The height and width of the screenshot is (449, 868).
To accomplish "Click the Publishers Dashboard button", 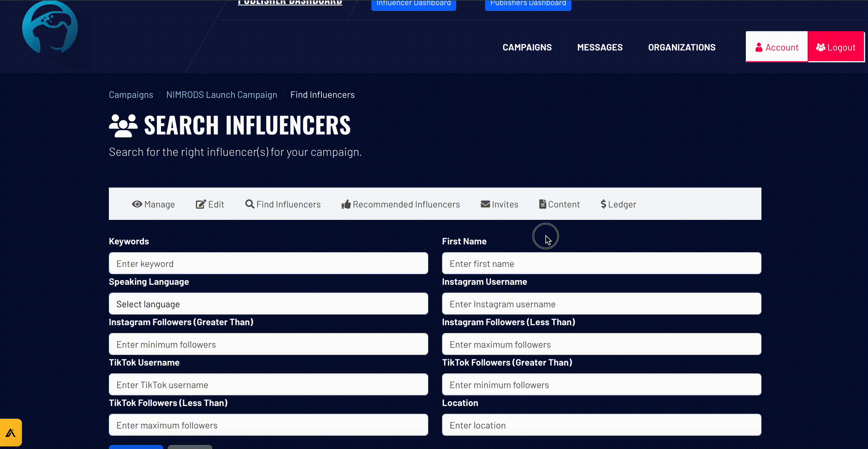I will tap(528, 4).
